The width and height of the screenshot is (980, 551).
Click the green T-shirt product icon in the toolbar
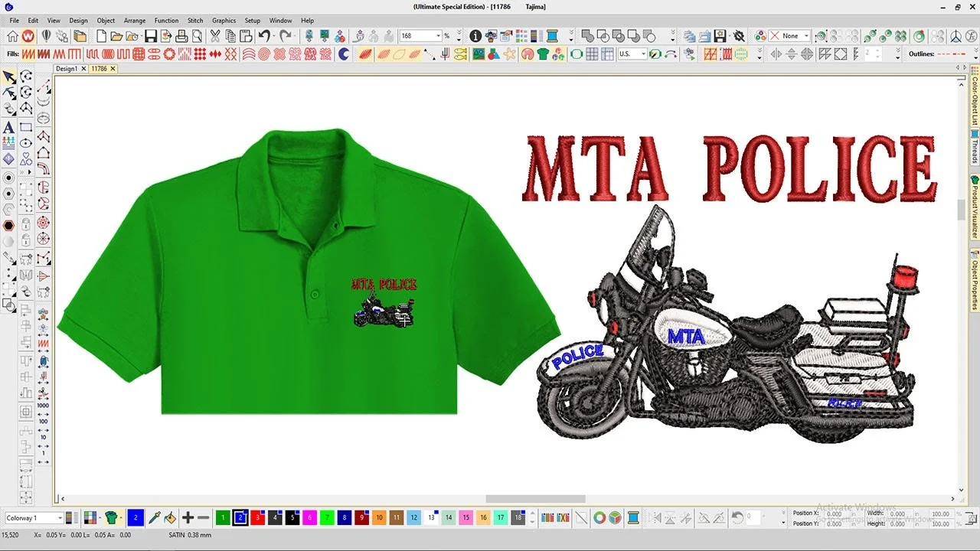[543, 54]
